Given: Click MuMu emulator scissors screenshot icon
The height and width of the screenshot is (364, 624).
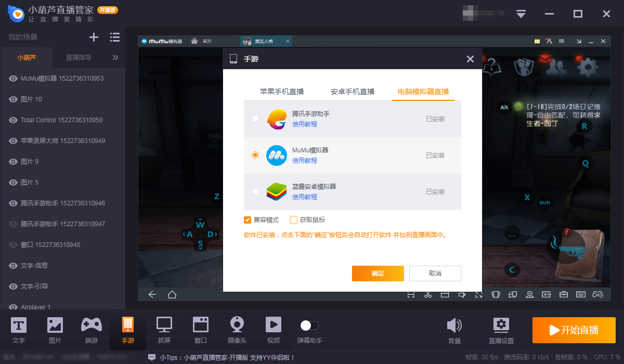Looking at the screenshot, I should pos(428,294).
